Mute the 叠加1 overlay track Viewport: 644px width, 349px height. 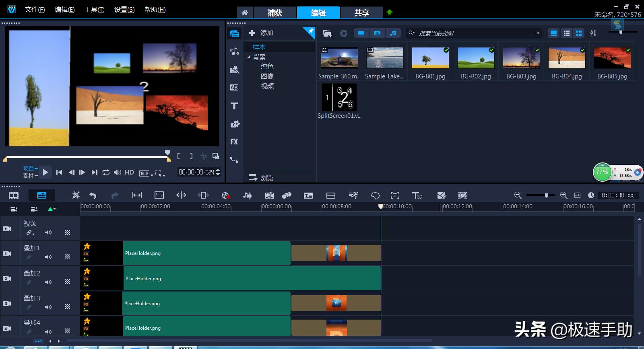pyautogui.click(x=48, y=257)
